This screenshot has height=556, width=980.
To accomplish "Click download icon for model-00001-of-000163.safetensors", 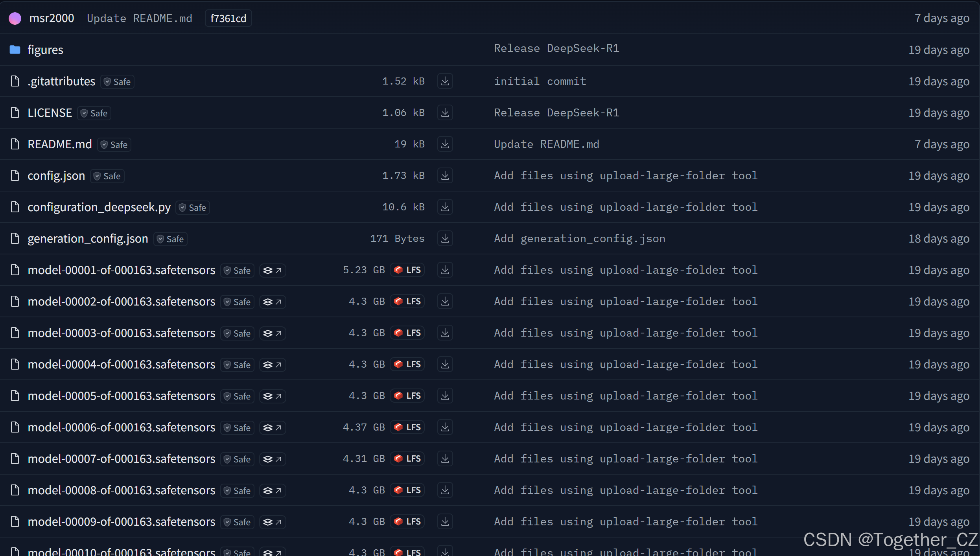I will pyautogui.click(x=445, y=270).
